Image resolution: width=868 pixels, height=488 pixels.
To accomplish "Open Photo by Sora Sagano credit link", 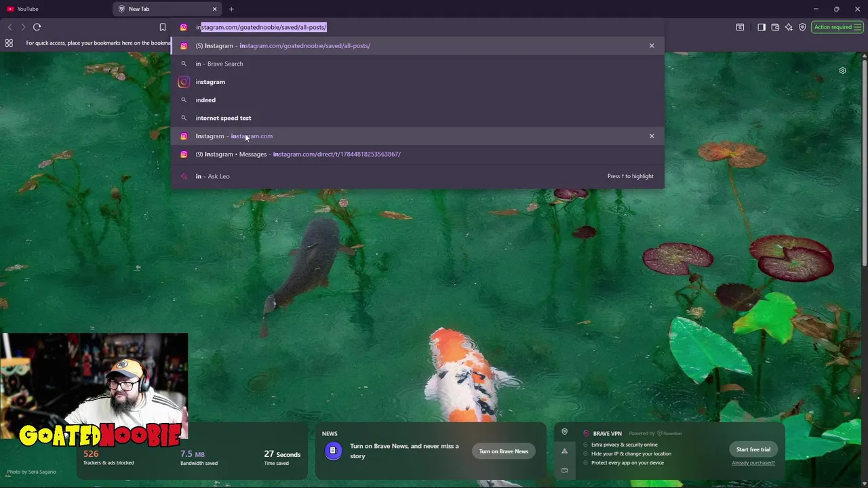I will pos(31,472).
